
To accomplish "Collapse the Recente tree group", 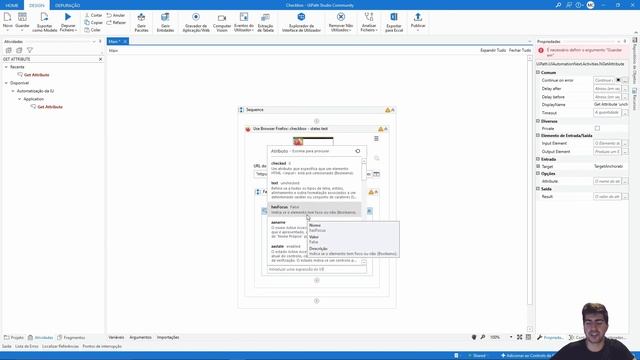I will [6, 67].
